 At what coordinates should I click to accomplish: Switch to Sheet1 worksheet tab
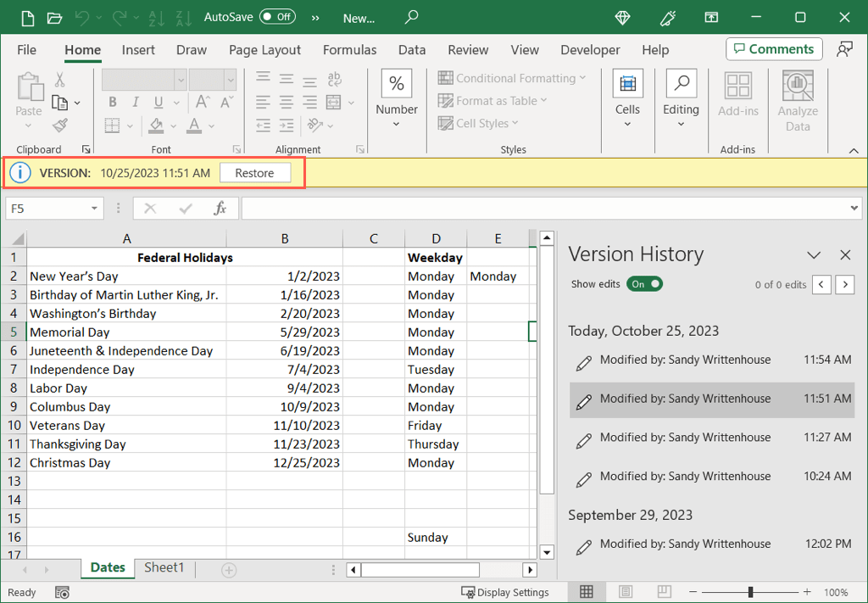point(164,568)
